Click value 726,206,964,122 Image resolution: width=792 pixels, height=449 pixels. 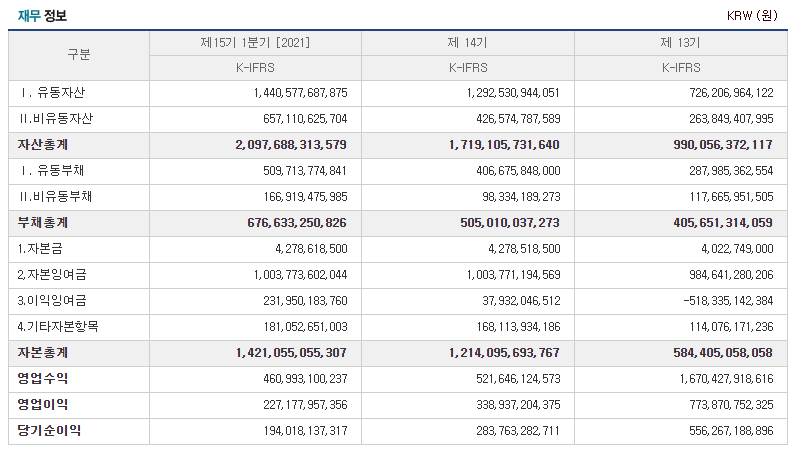pyautogui.click(x=731, y=93)
